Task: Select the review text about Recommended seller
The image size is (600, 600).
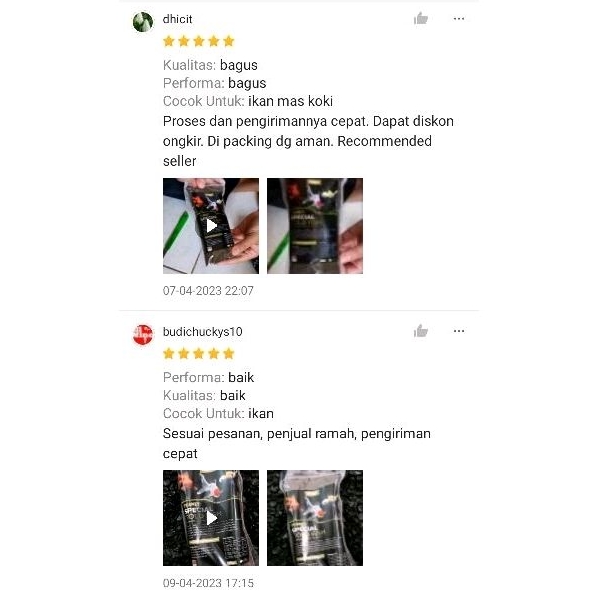Action: click(x=308, y=141)
